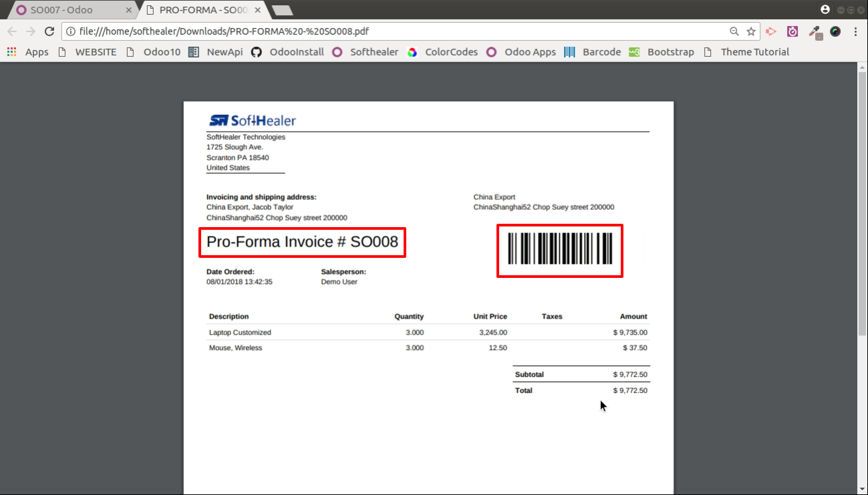Image resolution: width=868 pixels, height=495 pixels.
Task: Open the OdooInstall GitHub bookmark
Action: click(x=288, y=52)
